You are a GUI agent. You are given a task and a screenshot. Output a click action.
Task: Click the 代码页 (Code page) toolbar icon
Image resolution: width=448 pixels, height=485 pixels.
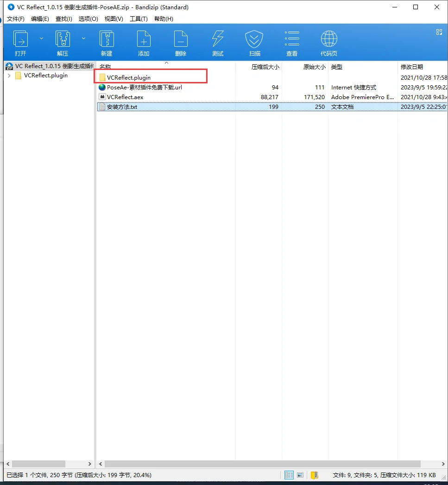click(329, 42)
